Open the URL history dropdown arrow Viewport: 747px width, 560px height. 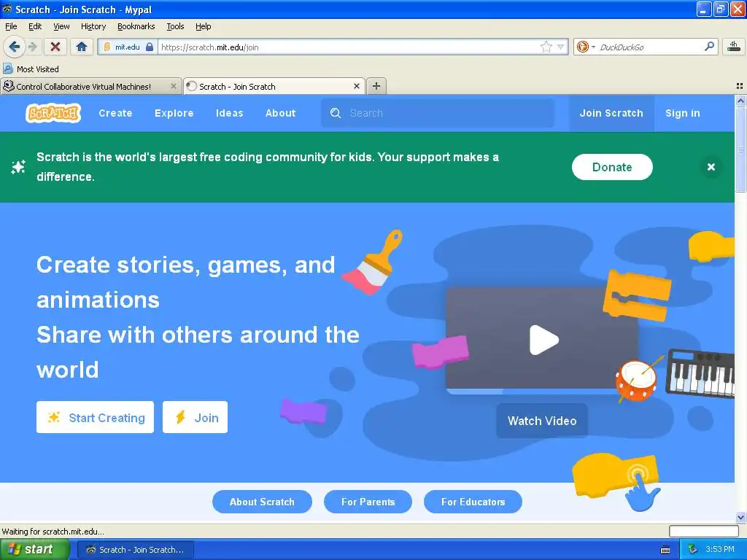(561, 47)
